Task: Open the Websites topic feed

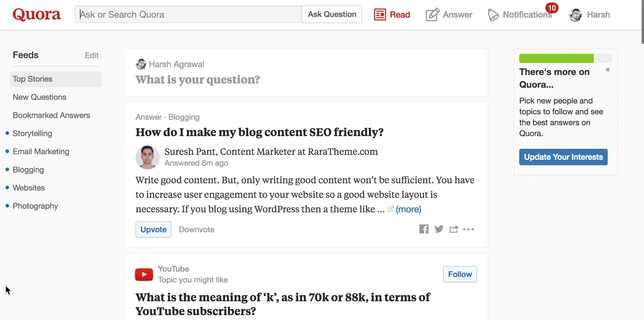Action: pyautogui.click(x=29, y=188)
